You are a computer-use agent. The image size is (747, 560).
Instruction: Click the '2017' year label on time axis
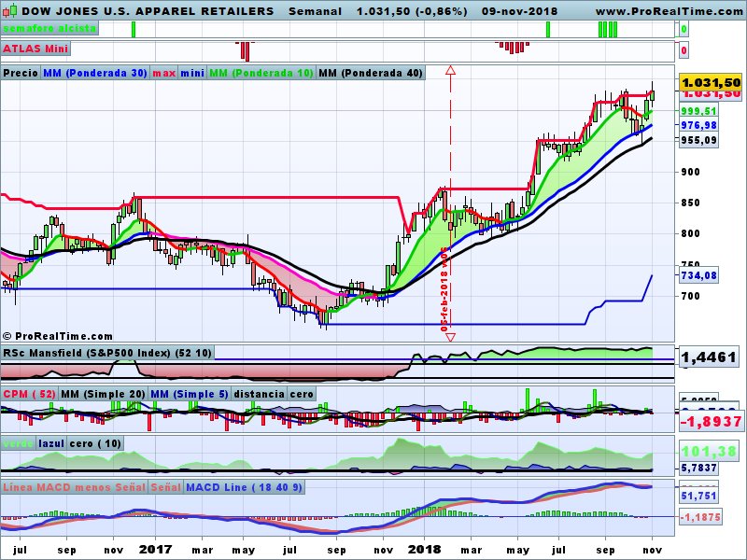tap(155, 550)
